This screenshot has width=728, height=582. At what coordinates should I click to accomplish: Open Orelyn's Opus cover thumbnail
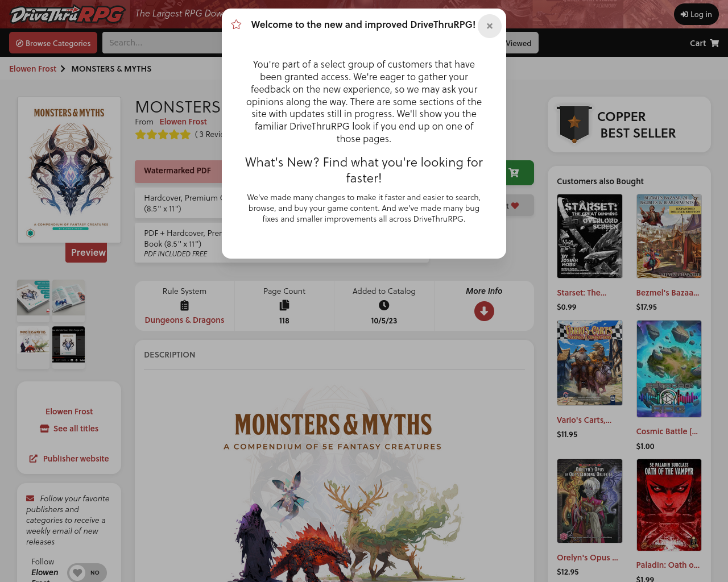(x=590, y=501)
